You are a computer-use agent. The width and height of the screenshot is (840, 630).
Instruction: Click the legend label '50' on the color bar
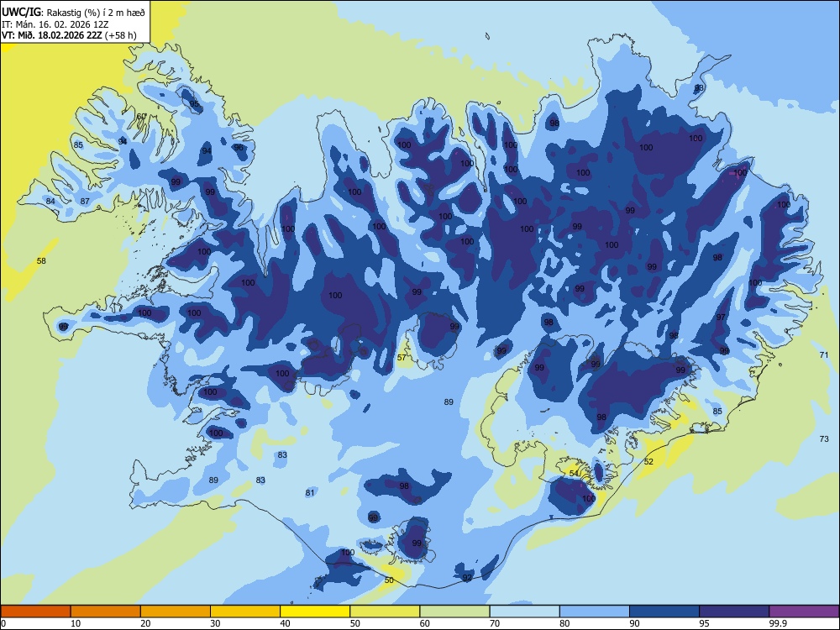coord(354,623)
